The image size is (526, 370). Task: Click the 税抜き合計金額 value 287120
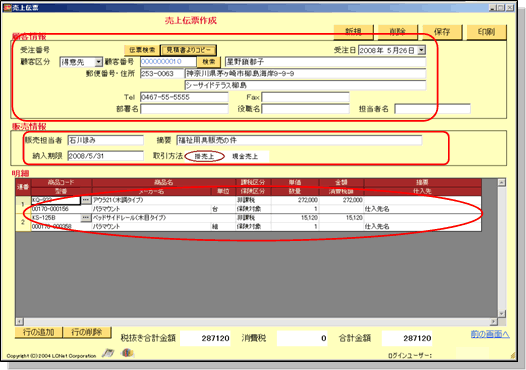205,338
